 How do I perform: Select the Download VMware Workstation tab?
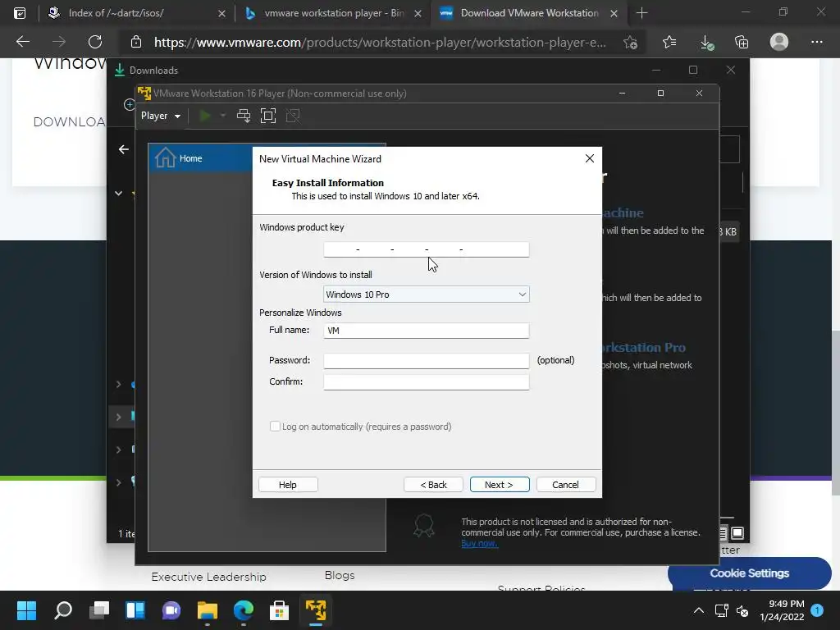click(529, 13)
